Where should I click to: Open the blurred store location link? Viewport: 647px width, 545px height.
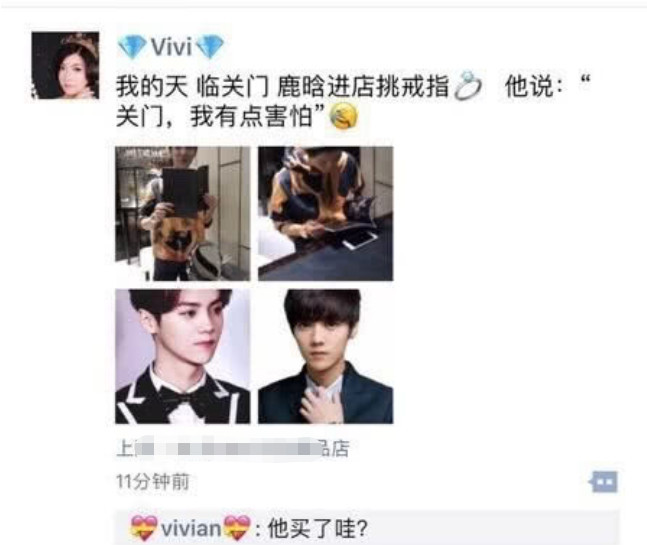pyautogui.click(x=233, y=448)
